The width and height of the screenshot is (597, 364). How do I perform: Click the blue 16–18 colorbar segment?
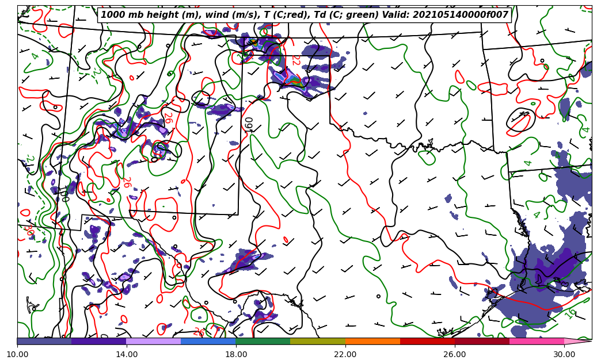208,341
